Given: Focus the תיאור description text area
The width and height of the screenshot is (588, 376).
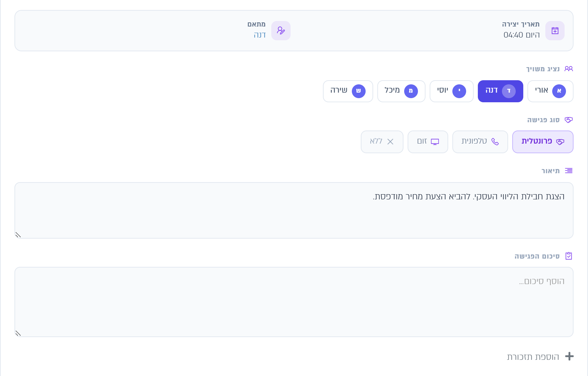Looking at the screenshot, I should (294, 210).
